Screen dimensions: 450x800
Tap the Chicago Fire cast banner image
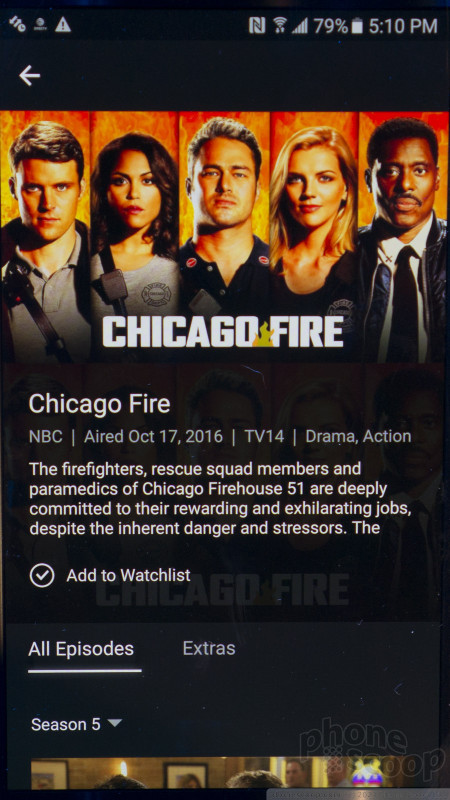(225, 237)
